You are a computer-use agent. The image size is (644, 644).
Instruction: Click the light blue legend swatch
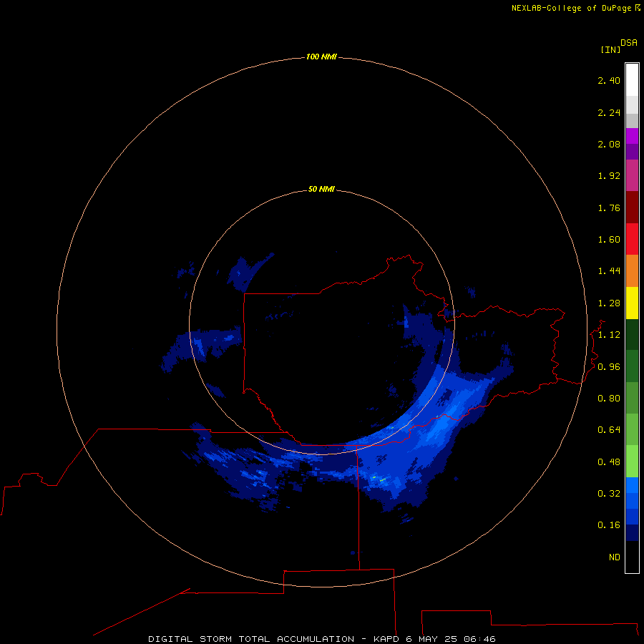pos(632,485)
